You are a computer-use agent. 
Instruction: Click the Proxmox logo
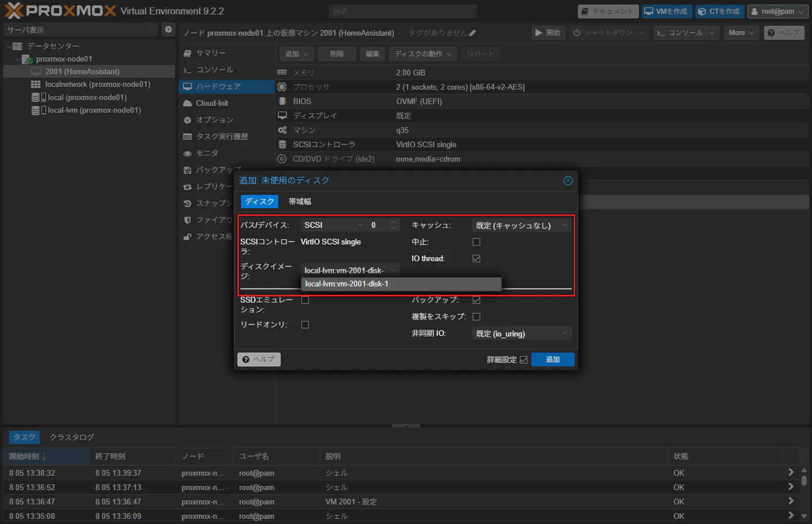coord(60,11)
